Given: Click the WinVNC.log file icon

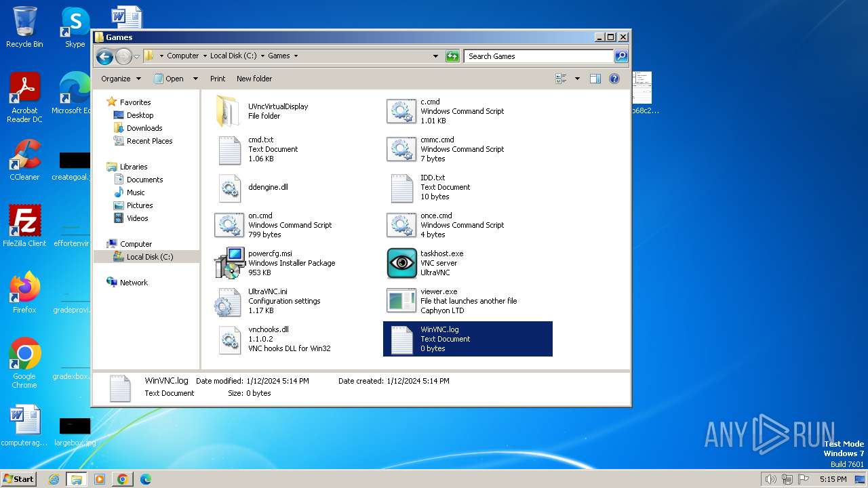Looking at the screenshot, I should click(x=402, y=340).
